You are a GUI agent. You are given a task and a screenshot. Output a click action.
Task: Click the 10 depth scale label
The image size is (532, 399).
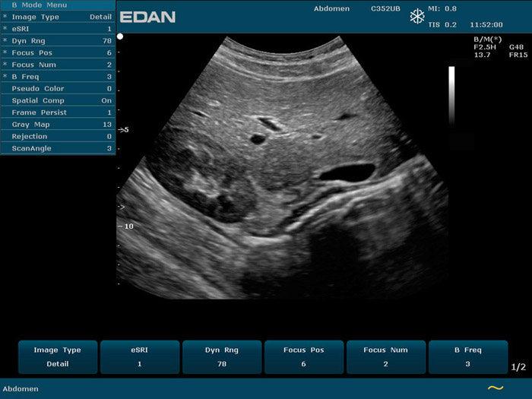click(x=129, y=226)
